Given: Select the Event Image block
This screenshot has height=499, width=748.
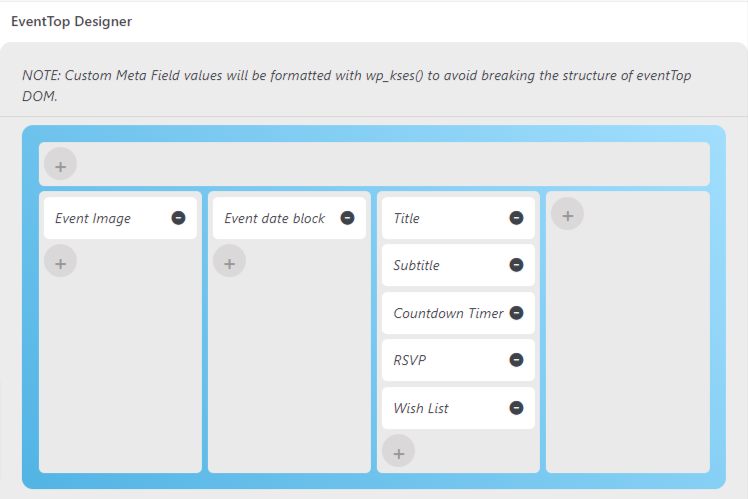Looking at the screenshot, I should coord(120,218).
